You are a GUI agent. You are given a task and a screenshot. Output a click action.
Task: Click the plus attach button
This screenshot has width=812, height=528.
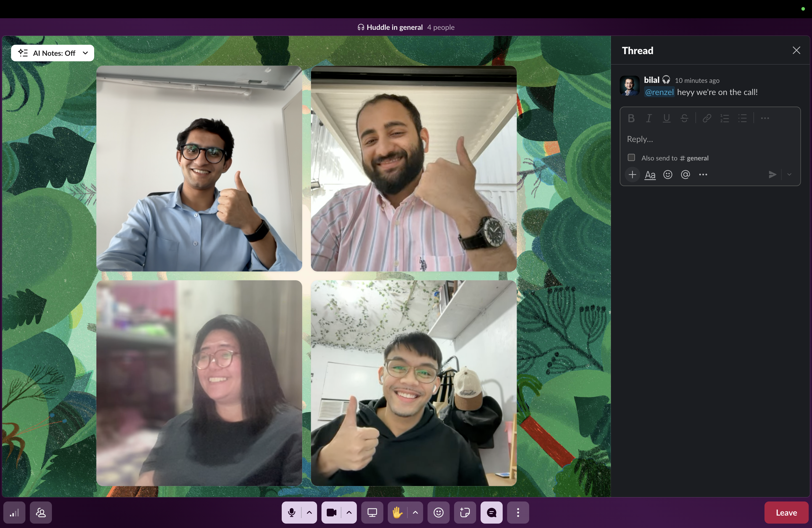click(x=632, y=175)
